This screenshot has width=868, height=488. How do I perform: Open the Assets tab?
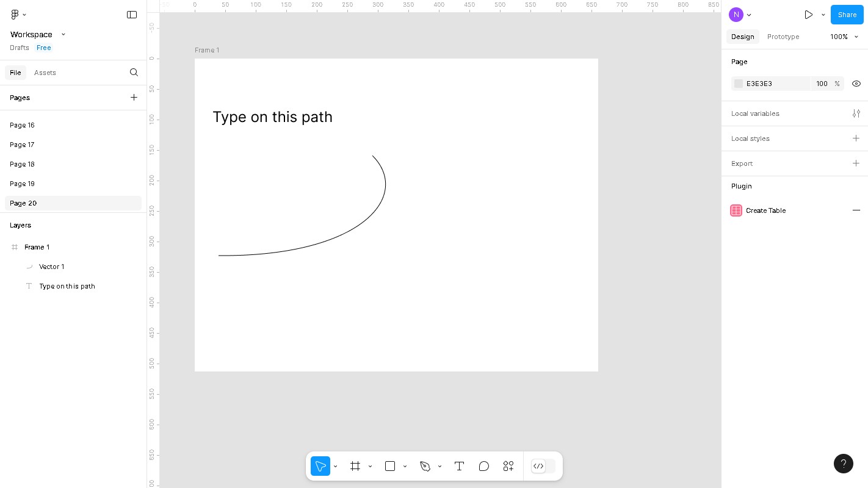point(45,73)
